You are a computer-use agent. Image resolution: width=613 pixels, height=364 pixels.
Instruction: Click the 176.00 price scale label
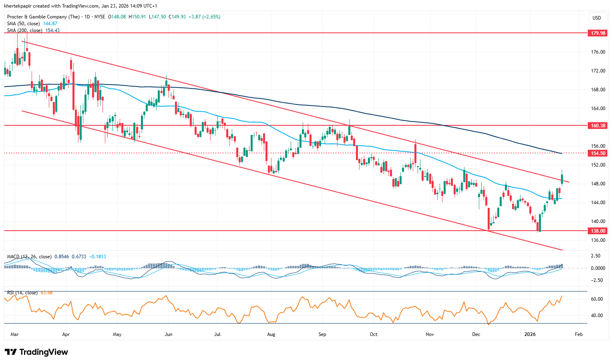click(598, 52)
